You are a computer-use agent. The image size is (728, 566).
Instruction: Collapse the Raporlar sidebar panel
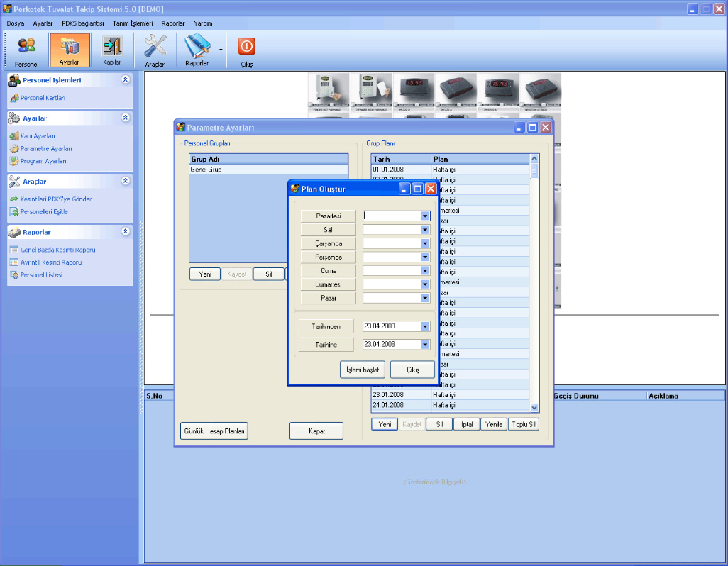(x=126, y=232)
